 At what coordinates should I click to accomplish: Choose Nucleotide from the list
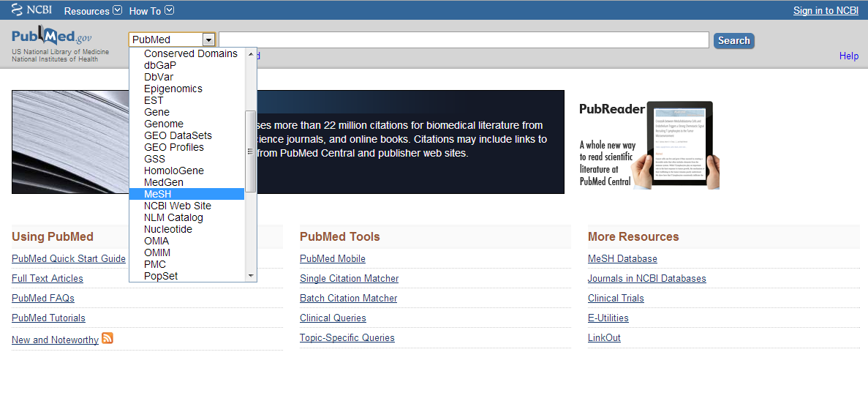(x=167, y=229)
